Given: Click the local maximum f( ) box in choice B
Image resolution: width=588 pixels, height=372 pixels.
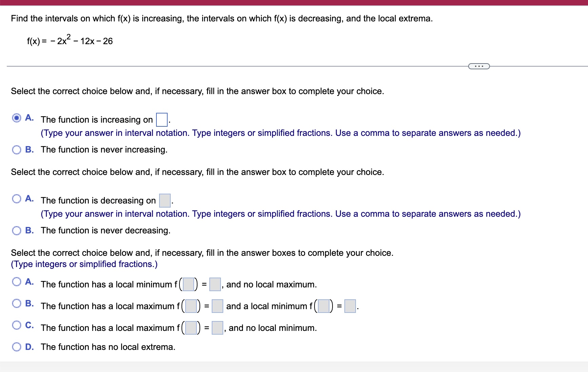Looking at the screenshot, I should pyautogui.click(x=191, y=306).
